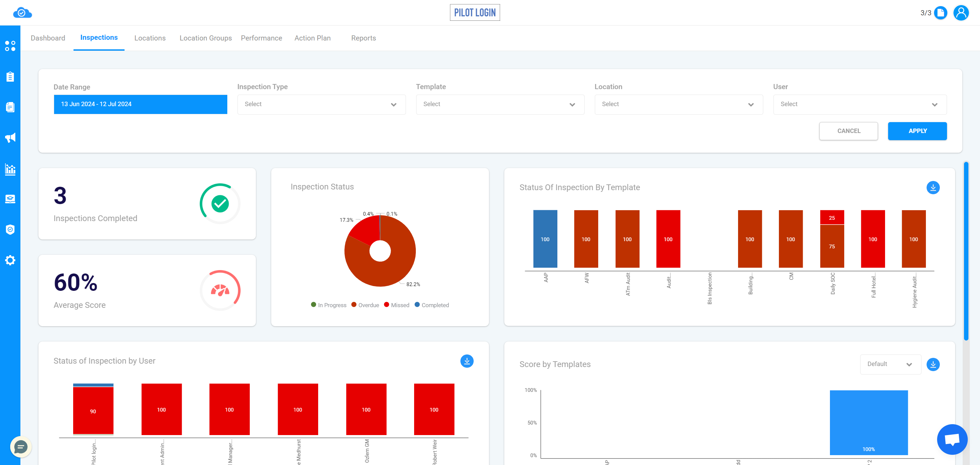Screen dimensions: 980x465
Task: Click the green checkmark completed icon
Action: [x=220, y=203]
